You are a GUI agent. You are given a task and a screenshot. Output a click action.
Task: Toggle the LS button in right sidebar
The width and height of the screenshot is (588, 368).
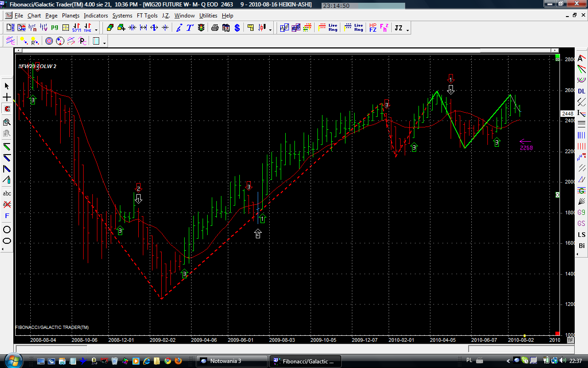(x=582, y=235)
